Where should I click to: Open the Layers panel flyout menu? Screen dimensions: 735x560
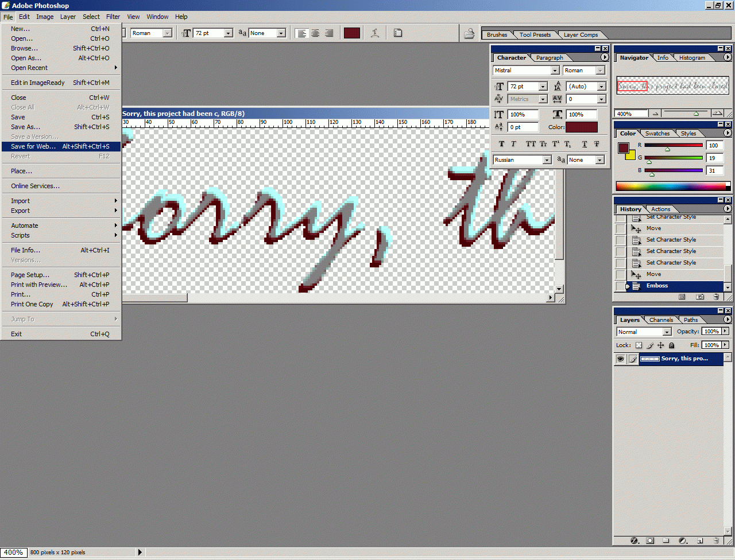pyautogui.click(x=728, y=320)
